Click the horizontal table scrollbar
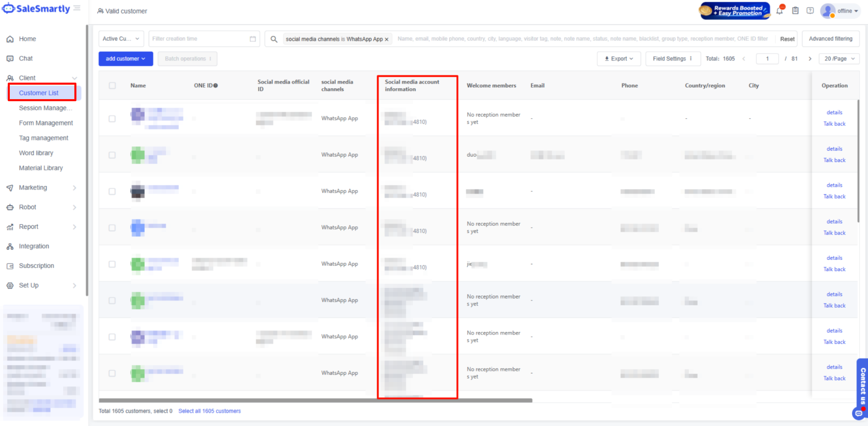Image resolution: width=868 pixels, height=426 pixels. [315, 400]
